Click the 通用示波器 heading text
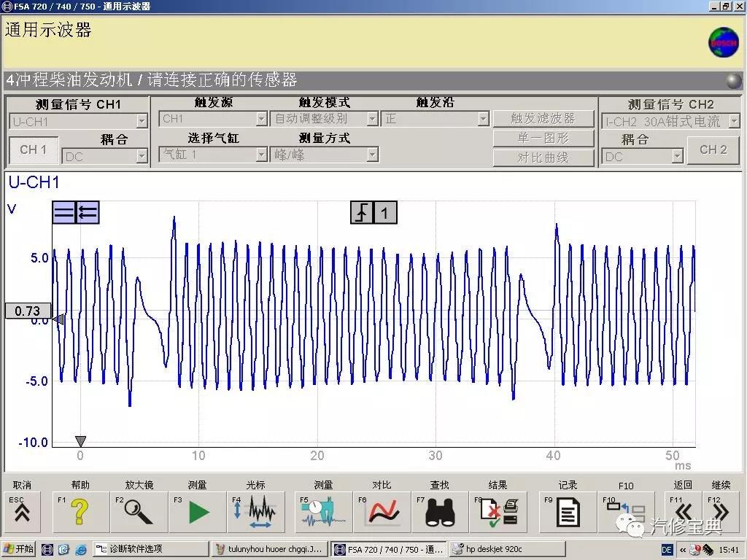 (x=47, y=30)
